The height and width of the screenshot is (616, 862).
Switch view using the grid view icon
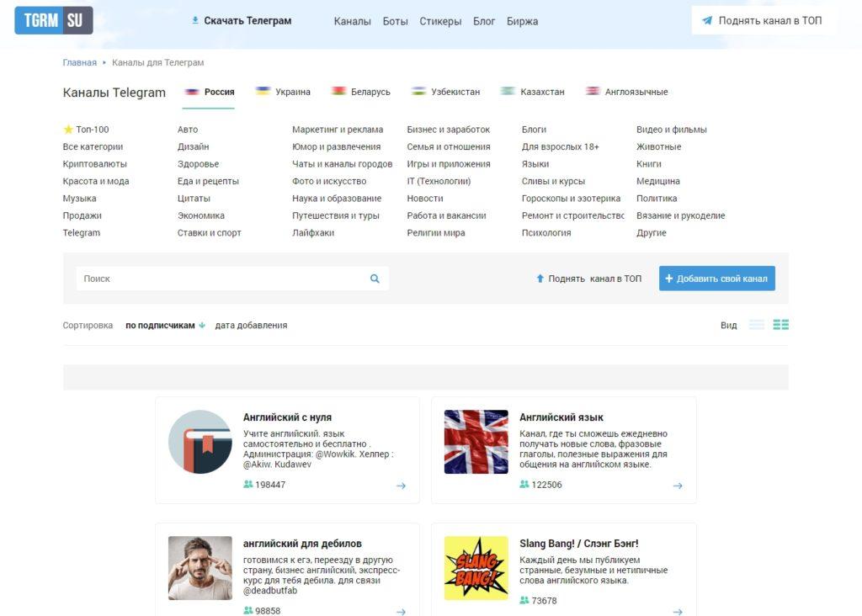click(780, 324)
